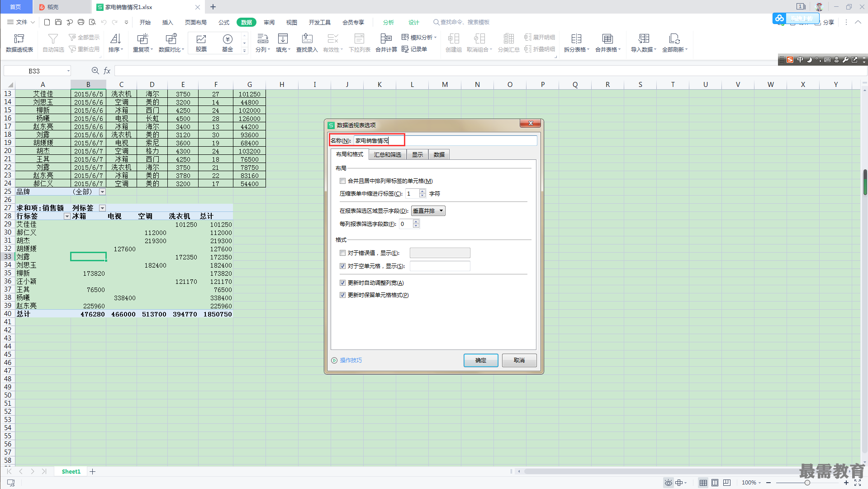Viewport: 868px width, 489px height.
Task: Switch to 数据 tab in dialog
Action: pyautogui.click(x=439, y=155)
